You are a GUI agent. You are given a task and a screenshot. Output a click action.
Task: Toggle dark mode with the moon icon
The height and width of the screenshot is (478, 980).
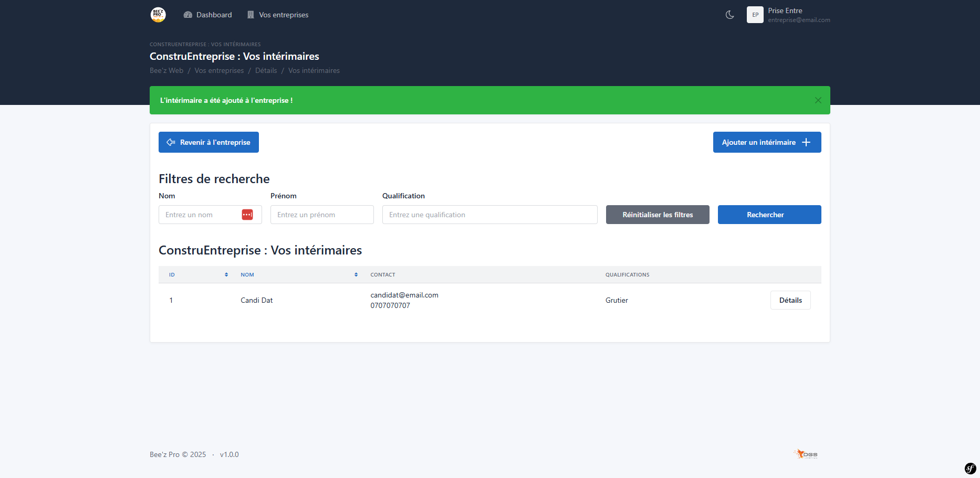[729, 15]
